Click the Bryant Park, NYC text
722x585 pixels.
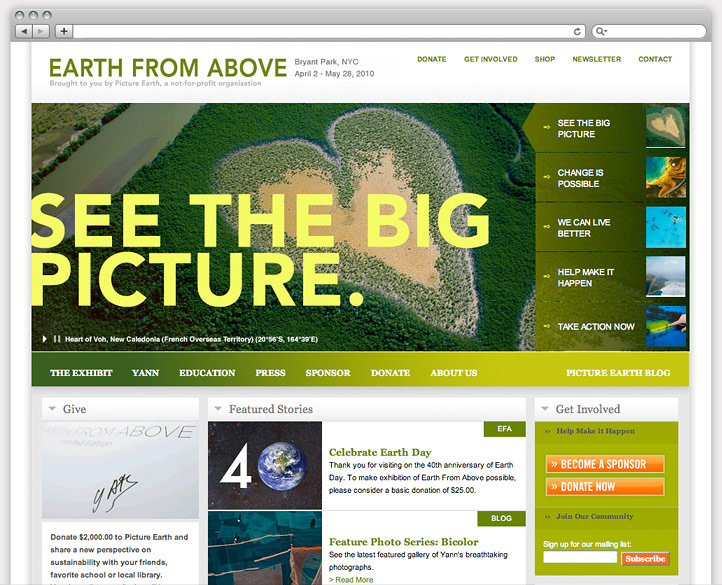326,62
